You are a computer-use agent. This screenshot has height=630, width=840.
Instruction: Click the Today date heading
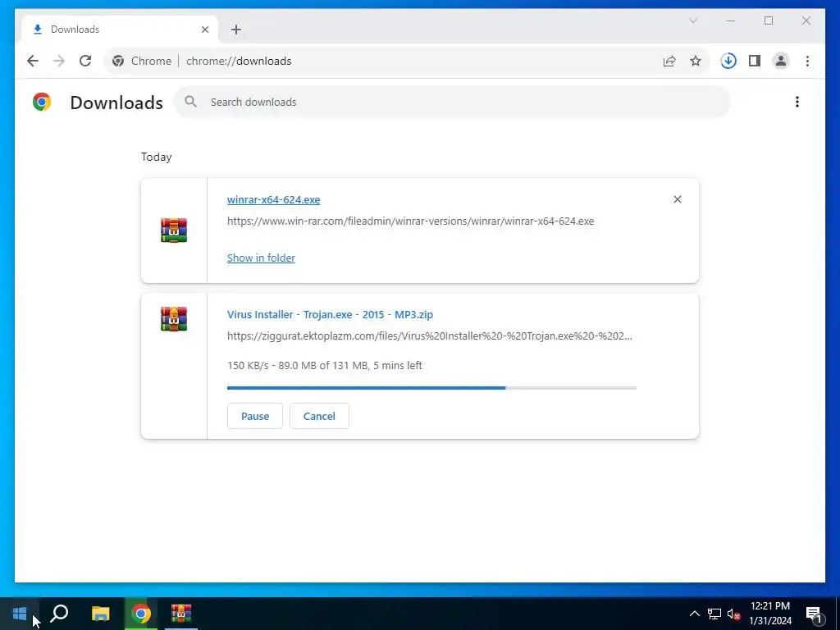click(157, 157)
